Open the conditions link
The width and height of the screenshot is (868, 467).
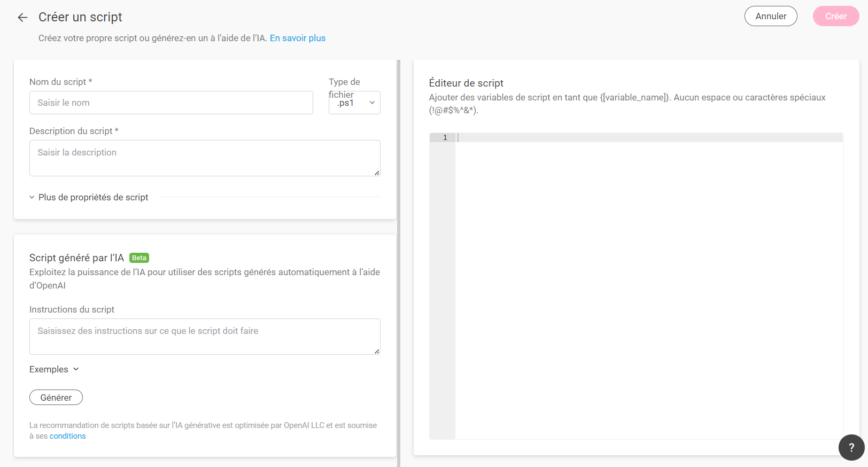coord(67,436)
